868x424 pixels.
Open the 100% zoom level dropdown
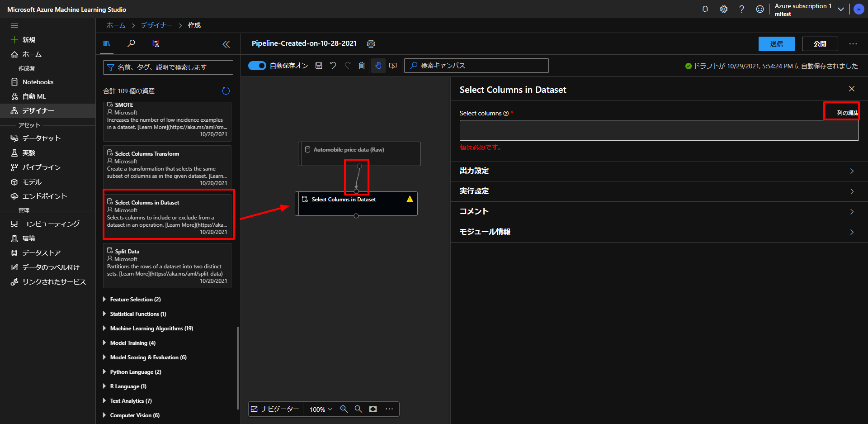321,409
